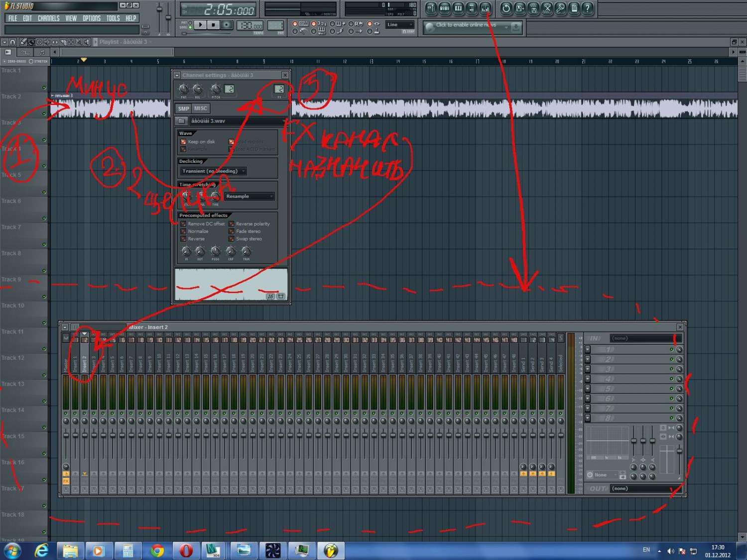Open the playlist options menu arrow
This screenshot has height=560, width=747.
[x=4, y=42]
